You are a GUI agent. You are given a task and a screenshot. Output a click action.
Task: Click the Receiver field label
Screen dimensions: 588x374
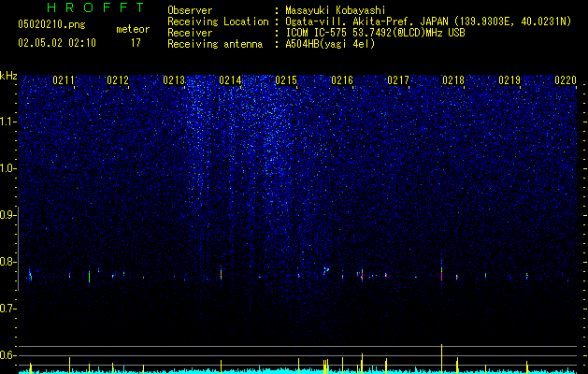(x=190, y=33)
